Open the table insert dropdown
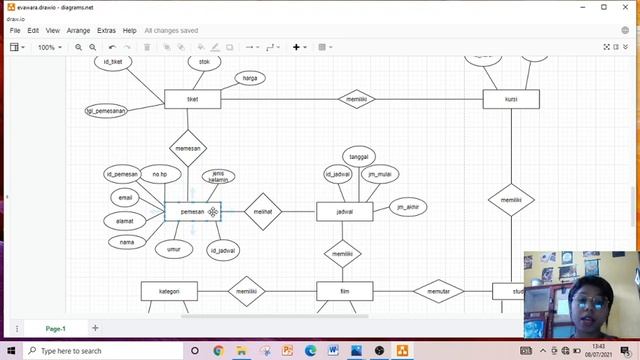 click(325, 47)
